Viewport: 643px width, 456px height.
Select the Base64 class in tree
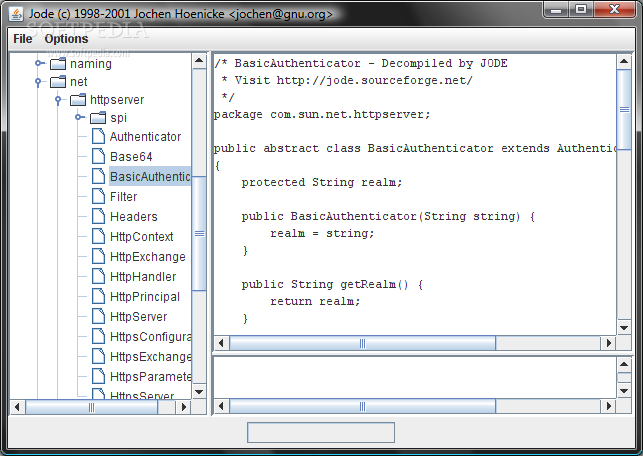click(131, 157)
